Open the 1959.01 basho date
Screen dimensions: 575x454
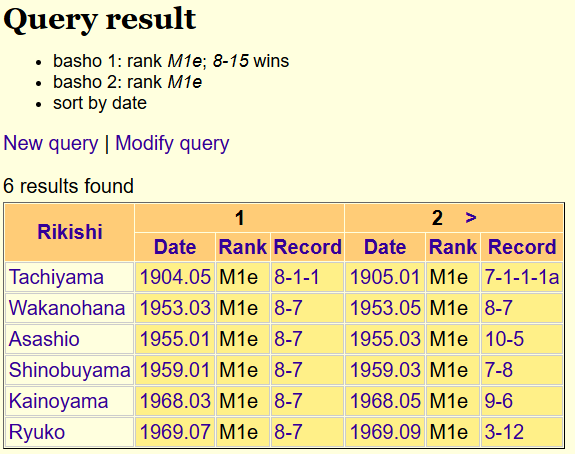175,370
